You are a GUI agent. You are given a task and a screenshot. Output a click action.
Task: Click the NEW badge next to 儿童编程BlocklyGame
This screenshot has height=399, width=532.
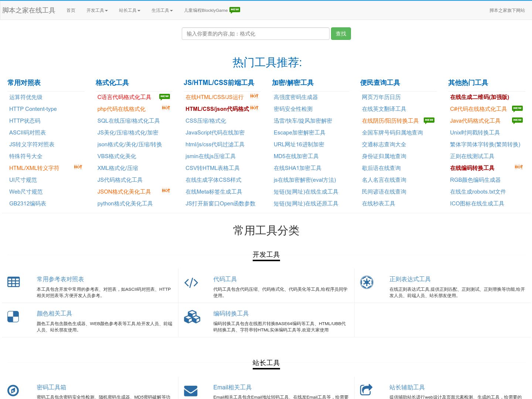coord(235,10)
